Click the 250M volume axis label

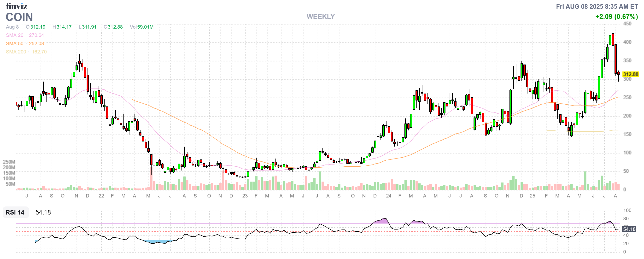point(9,162)
